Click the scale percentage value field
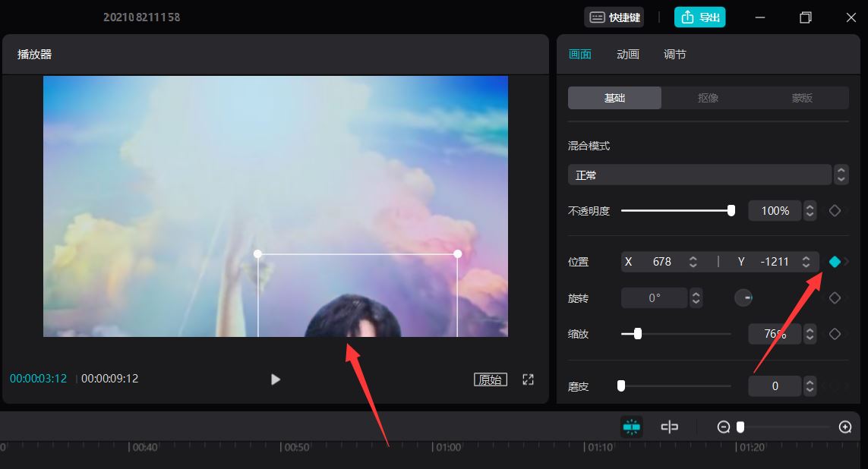The width and height of the screenshot is (868, 469). [775, 334]
